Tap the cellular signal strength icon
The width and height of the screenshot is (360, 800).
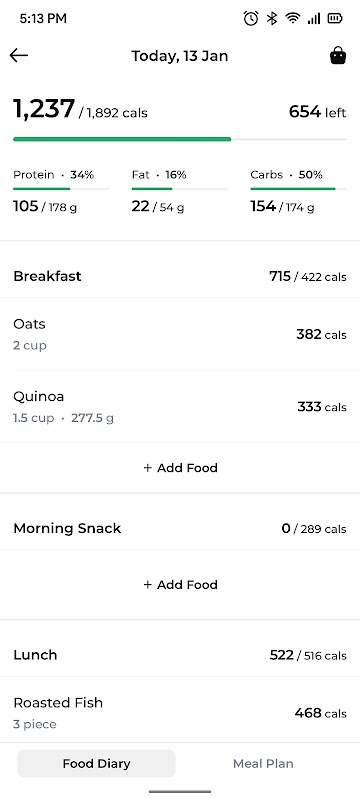pyautogui.click(x=314, y=19)
